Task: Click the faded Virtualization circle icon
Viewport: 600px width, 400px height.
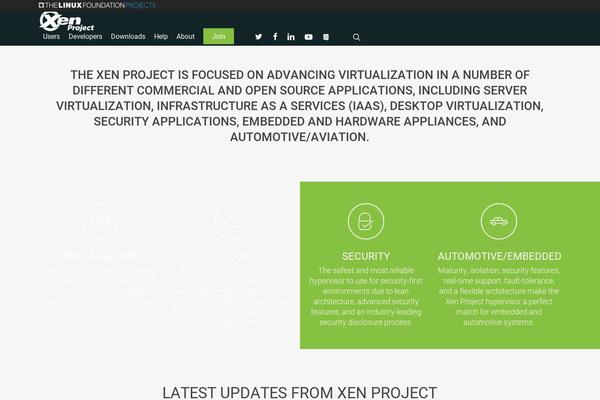Action: pos(100,221)
